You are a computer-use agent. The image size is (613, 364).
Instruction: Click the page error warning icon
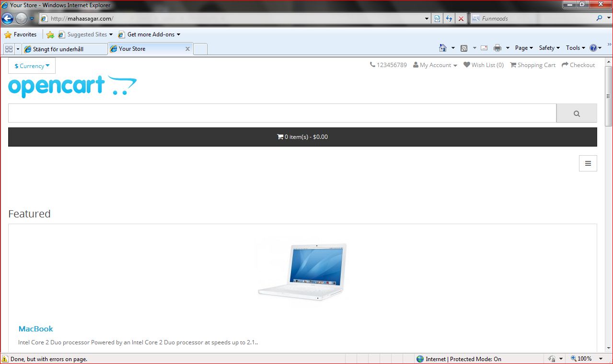click(x=5, y=359)
